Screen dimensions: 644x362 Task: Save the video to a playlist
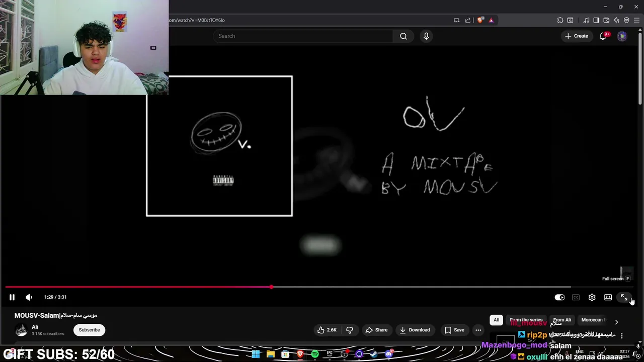pyautogui.click(x=454, y=330)
